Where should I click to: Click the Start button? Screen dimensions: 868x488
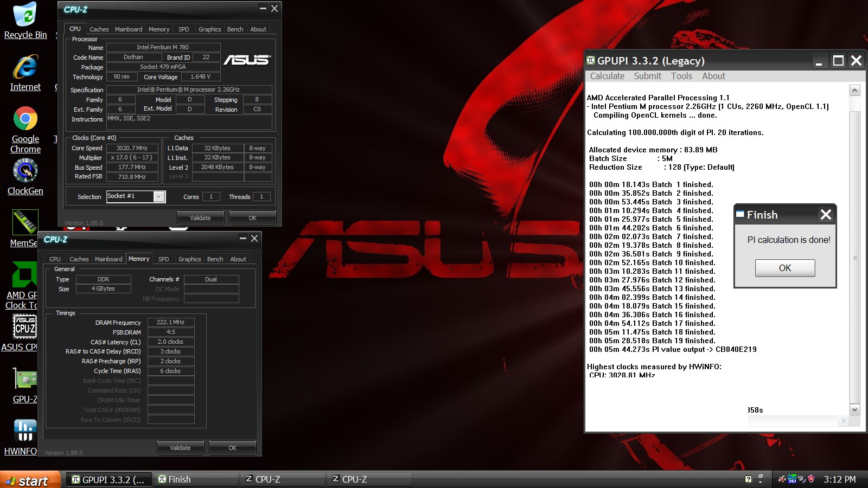click(30, 480)
